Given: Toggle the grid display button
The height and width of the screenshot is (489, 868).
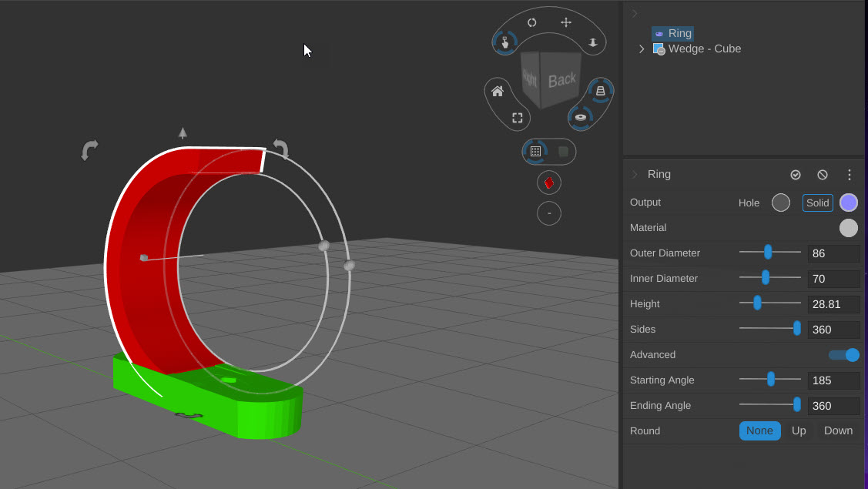Looking at the screenshot, I should coord(535,152).
